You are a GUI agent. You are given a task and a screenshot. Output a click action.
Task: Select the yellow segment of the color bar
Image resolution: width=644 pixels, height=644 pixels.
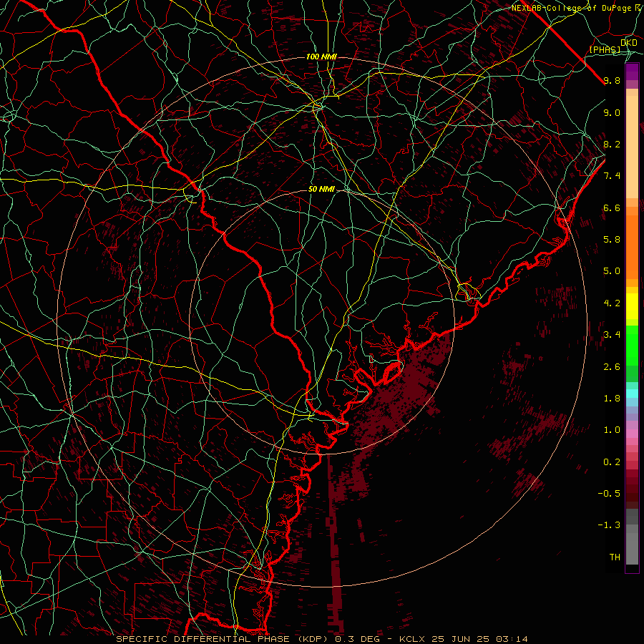(632, 306)
